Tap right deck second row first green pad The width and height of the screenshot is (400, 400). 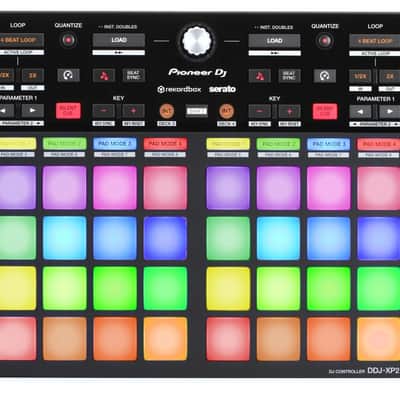(228, 238)
